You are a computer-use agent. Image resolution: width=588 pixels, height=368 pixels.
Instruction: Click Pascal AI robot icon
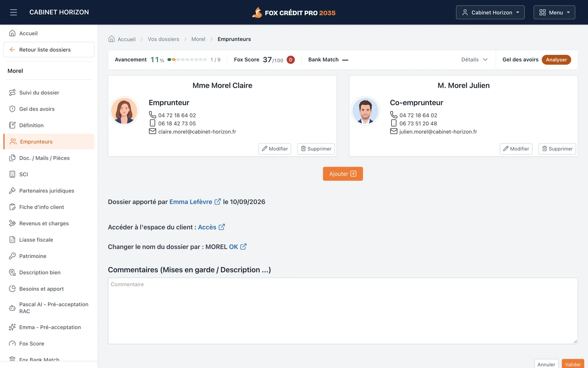(12, 308)
